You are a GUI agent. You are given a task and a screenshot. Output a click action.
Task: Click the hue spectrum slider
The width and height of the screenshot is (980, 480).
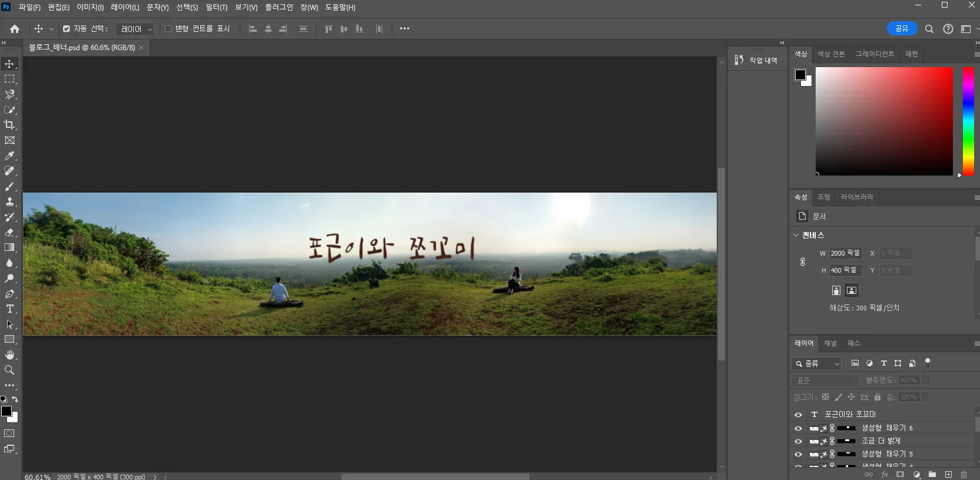pyautogui.click(x=968, y=121)
